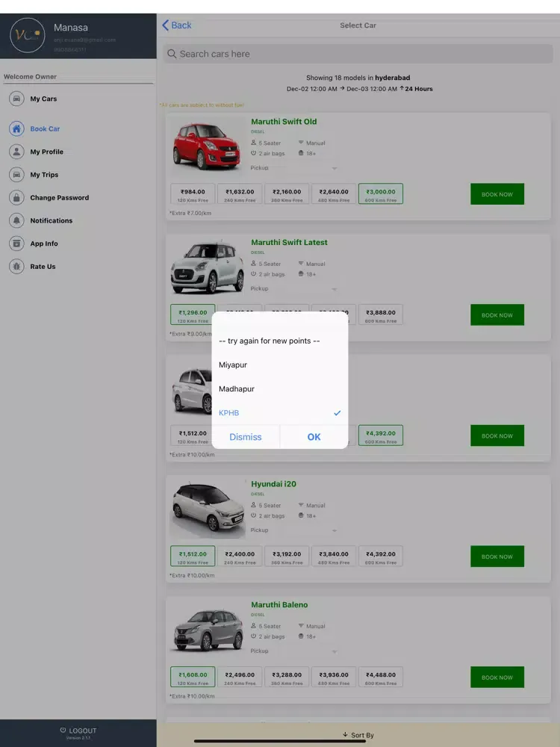Click the Sort By down-arrow icon
The width and height of the screenshot is (560, 747).
click(345, 734)
